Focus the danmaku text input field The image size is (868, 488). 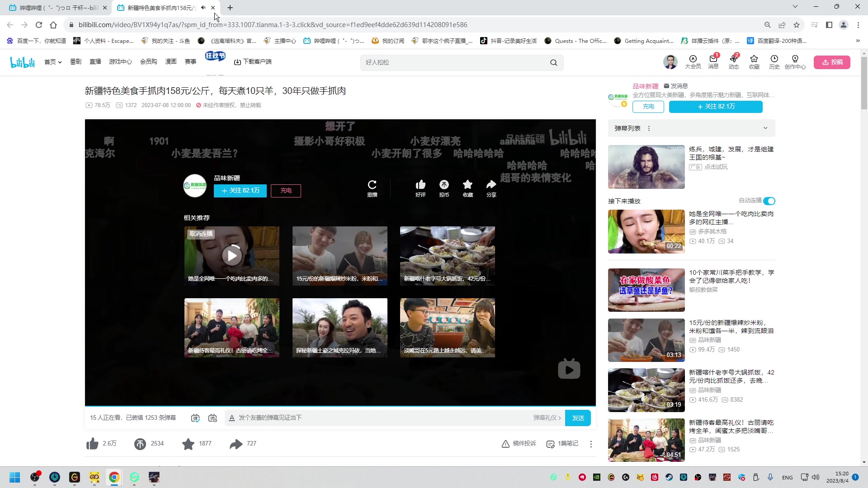(384, 418)
